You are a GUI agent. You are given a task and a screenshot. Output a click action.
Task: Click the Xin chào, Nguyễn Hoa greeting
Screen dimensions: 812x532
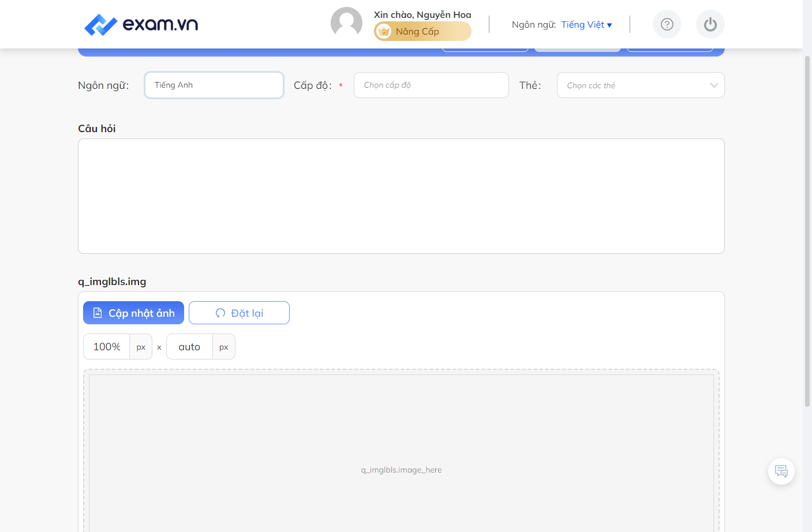click(422, 14)
